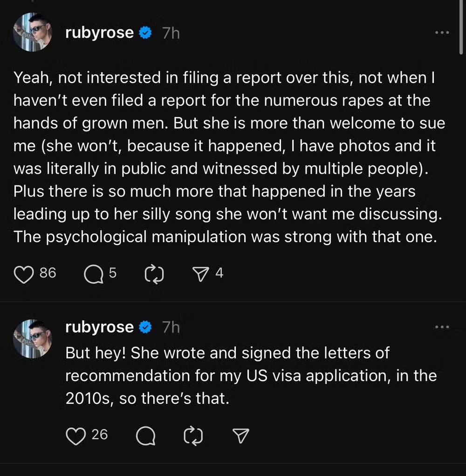
Task: Click rubyrose username on the visa post
Action: click(x=100, y=327)
